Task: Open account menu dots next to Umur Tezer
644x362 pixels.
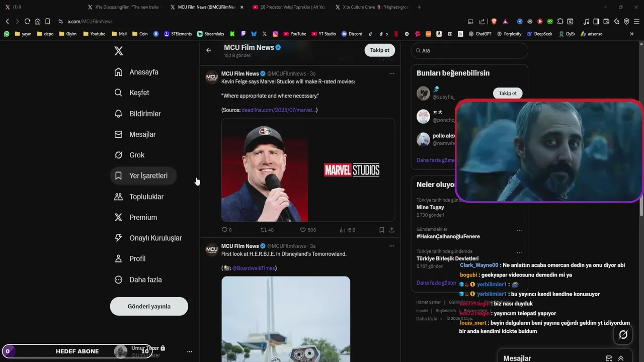Action: pyautogui.click(x=190, y=351)
